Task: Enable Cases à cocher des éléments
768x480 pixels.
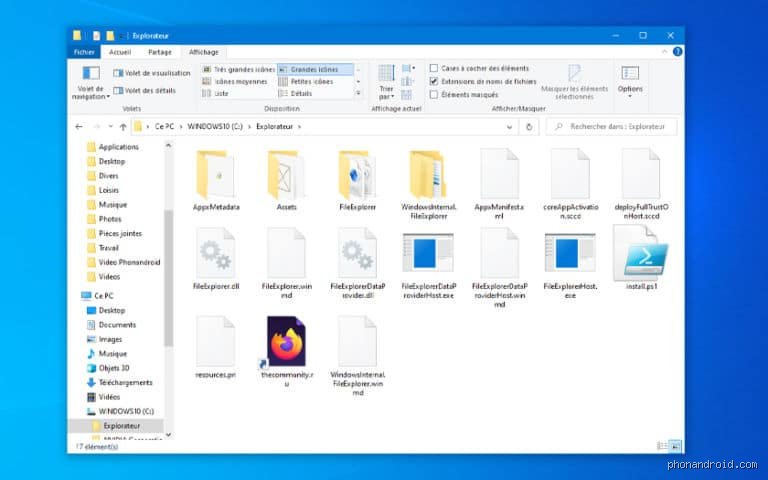Action: 433,68
